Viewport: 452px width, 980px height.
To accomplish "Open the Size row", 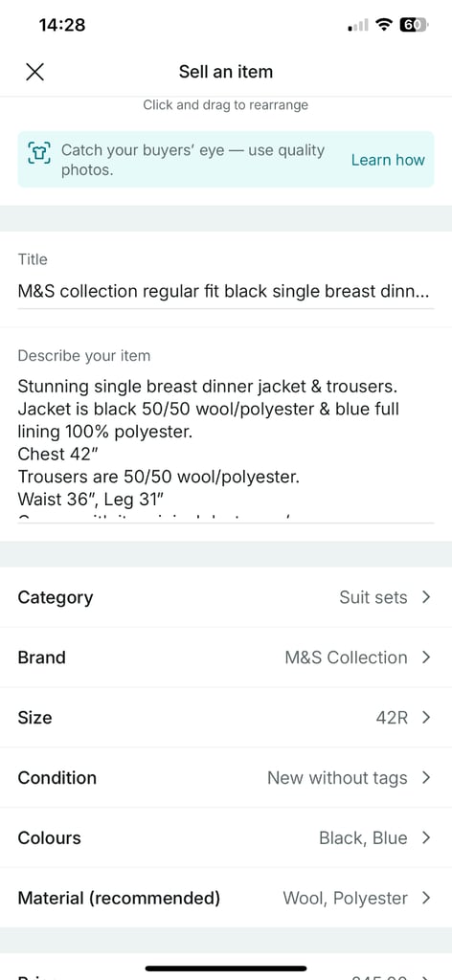I will [x=226, y=718].
